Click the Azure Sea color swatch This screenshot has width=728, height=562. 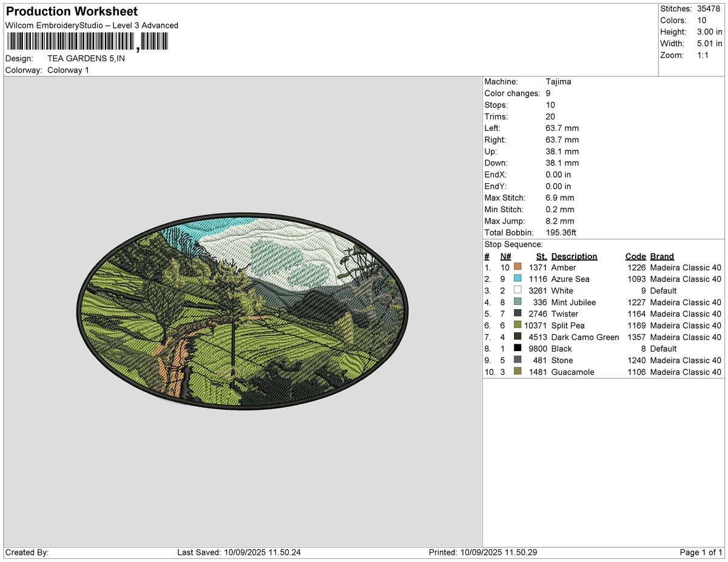click(x=517, y=278)
